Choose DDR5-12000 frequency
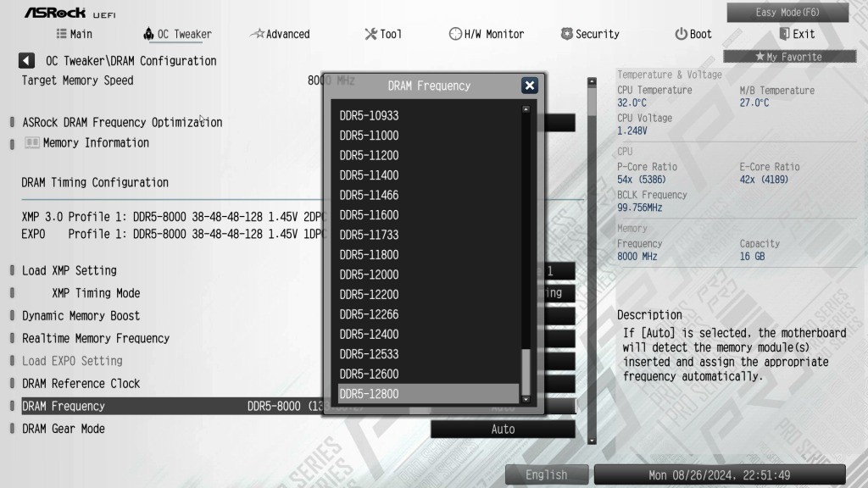The height and width of the screenshot is (488, 868). [x=428, y=274]
